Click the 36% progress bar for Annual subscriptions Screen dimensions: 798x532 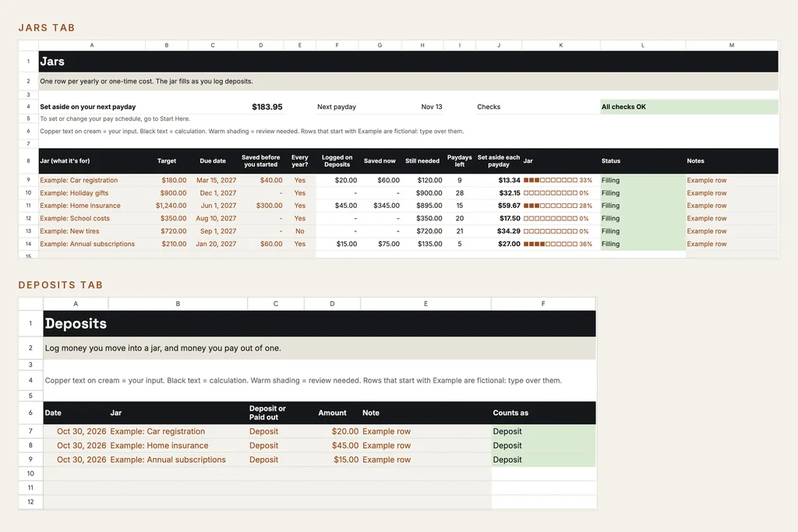click(x=558, y=244)
